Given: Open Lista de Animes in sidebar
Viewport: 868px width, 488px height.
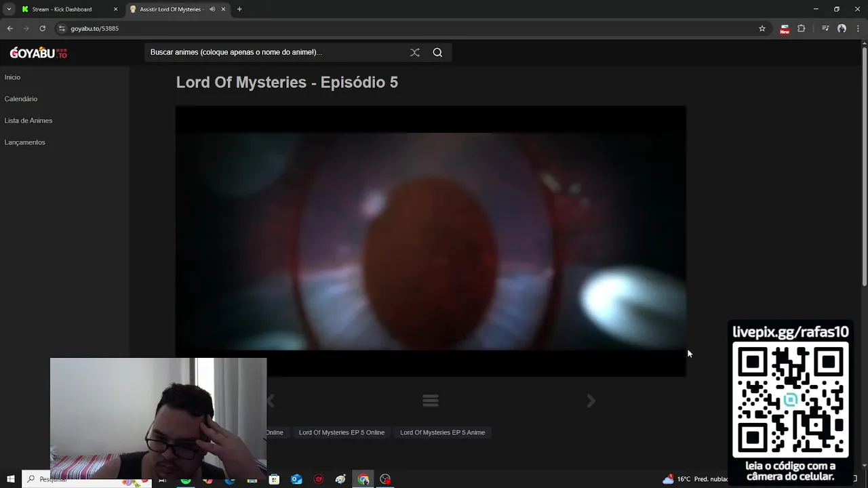Looking at the screenshot, I should click(28, 121).
